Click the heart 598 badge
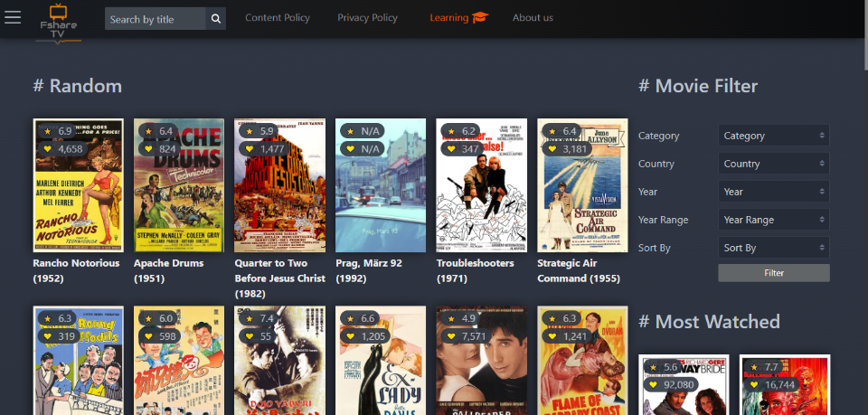 point(159,336)
